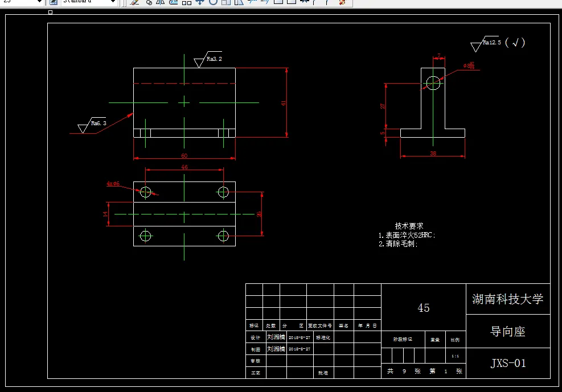Select the 27 vertical dimension
Image resolution: width=562 pixels, height=392 pixels.
click(383, 106)
